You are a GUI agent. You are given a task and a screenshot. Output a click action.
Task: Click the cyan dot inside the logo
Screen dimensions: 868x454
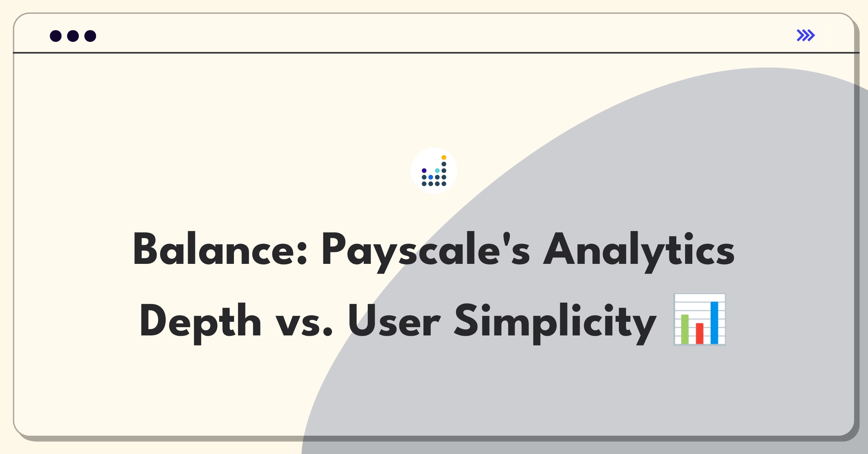pos(437,171)
